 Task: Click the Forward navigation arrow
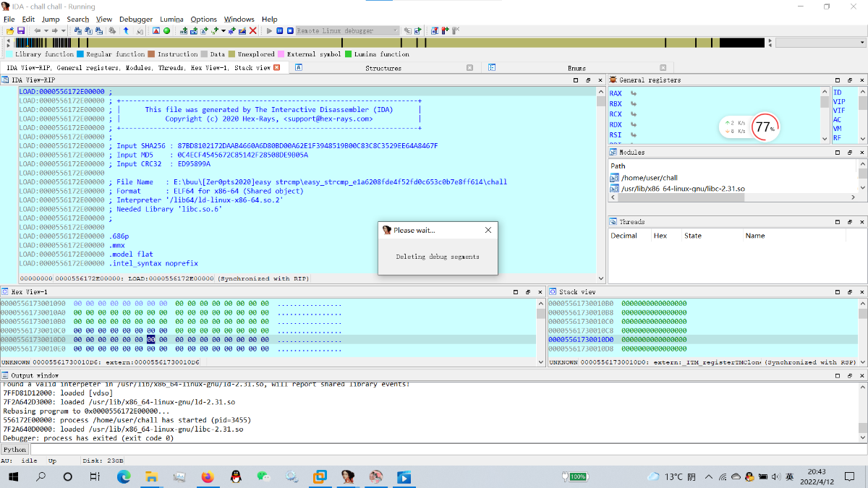pos(55,30)
